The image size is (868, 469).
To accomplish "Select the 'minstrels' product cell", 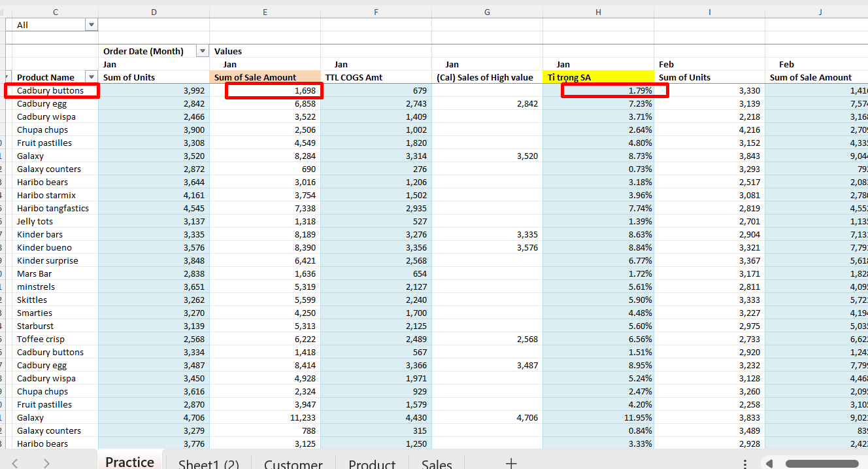I will tap(55, 287).
